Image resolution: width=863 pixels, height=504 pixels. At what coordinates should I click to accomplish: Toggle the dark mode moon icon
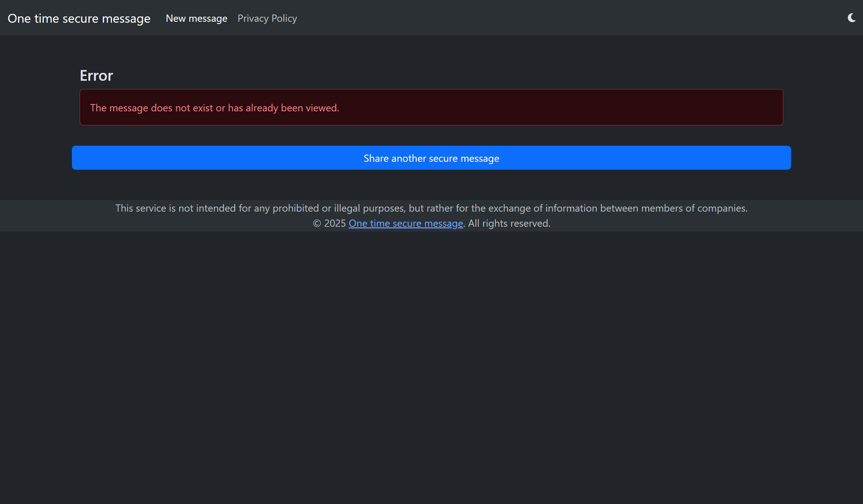pyautogui.click(x=851, y=18)
